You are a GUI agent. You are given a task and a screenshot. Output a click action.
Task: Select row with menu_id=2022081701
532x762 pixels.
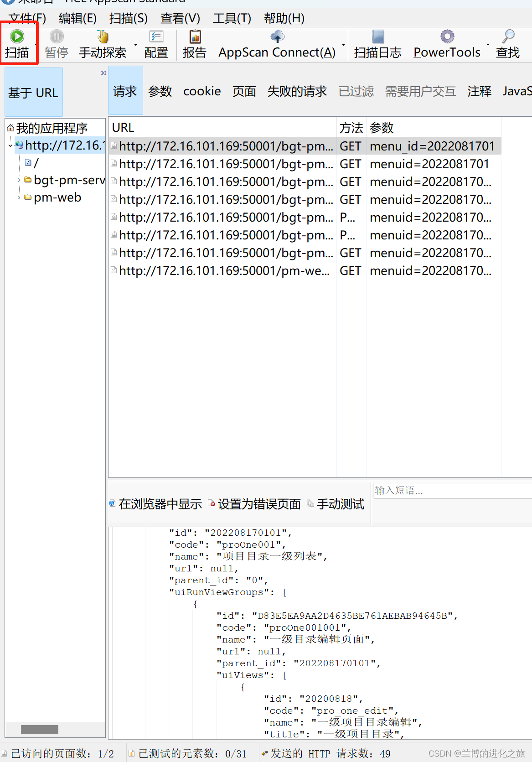[x=305, y=146]
